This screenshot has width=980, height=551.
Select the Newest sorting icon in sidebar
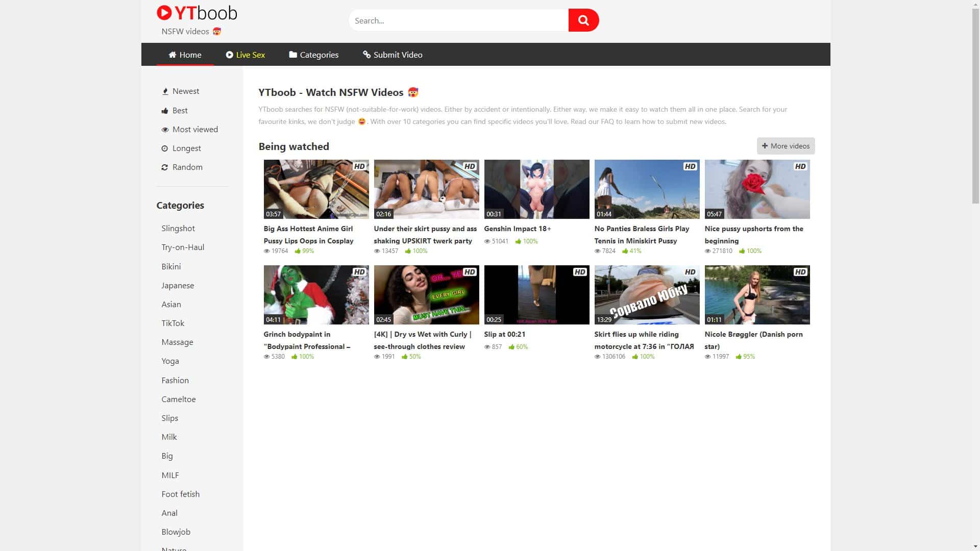tap(165, 91)
